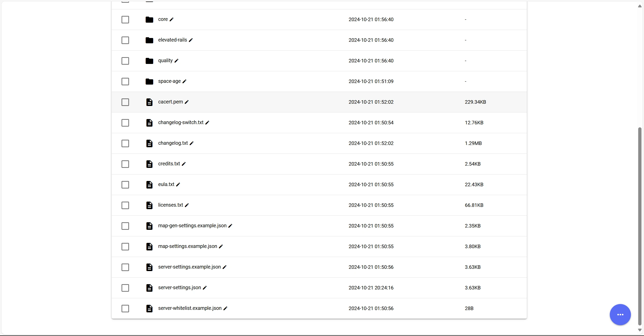The image size is (644, 336).
Task: Click the elevated-rails folder icon
Action: (149, 40)
